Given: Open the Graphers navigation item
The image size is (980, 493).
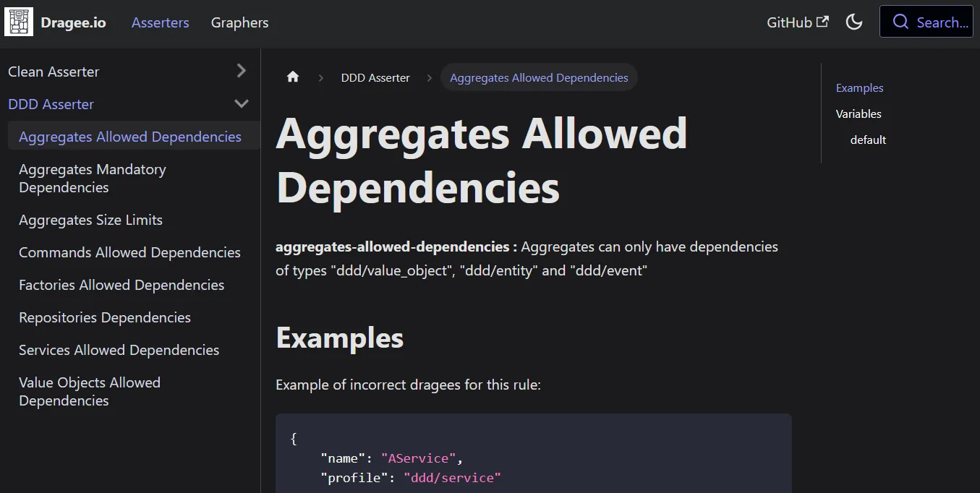Looking at the screenshot, I should (x=239, y=22).
